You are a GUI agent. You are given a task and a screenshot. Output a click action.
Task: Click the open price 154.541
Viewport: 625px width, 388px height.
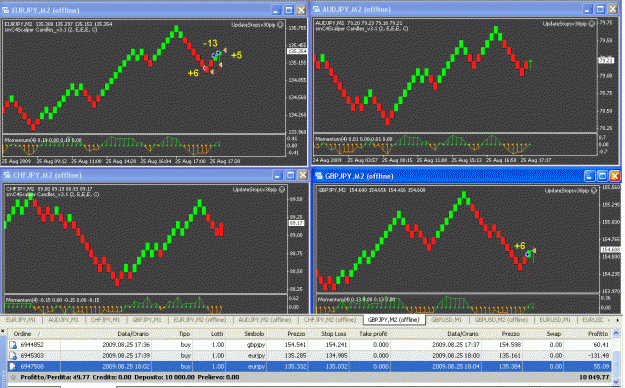[295, 345]
